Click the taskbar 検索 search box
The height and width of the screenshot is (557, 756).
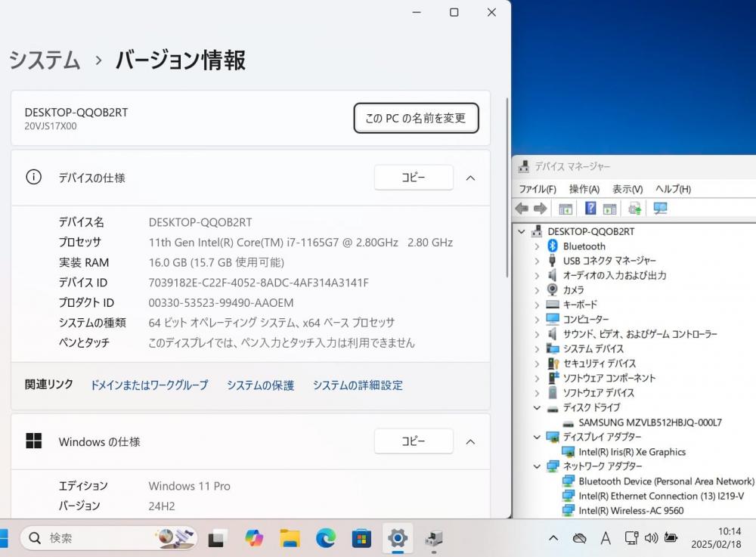(108, 537)
